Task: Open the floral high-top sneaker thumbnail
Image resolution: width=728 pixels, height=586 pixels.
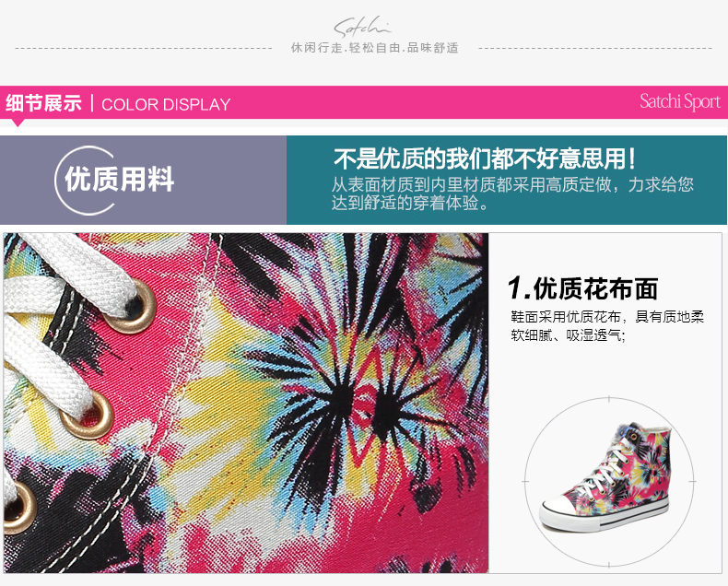Action: tap(609, 482)
